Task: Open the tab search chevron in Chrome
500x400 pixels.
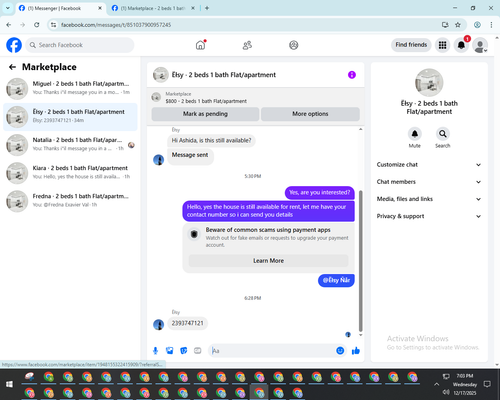Action: (8, 8)
